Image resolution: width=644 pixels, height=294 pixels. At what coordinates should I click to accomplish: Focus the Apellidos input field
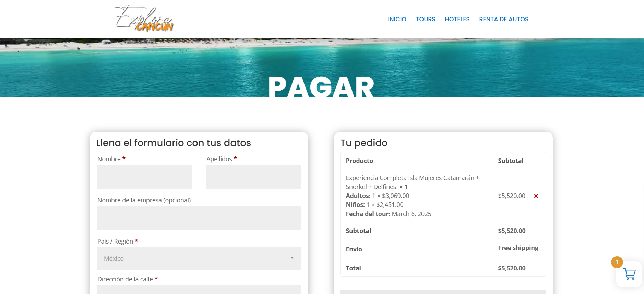click(x=253, y=177)
